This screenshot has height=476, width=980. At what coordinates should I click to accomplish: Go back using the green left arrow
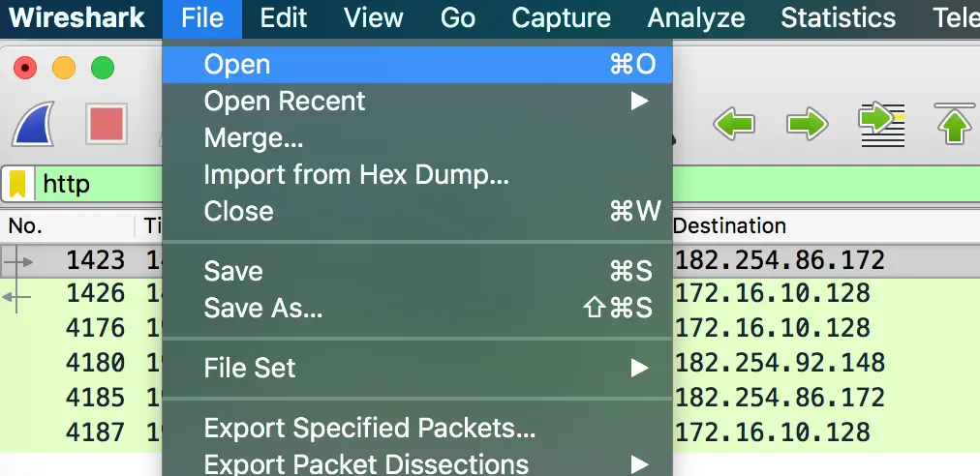pyautogui.click(x=734, y=124)
